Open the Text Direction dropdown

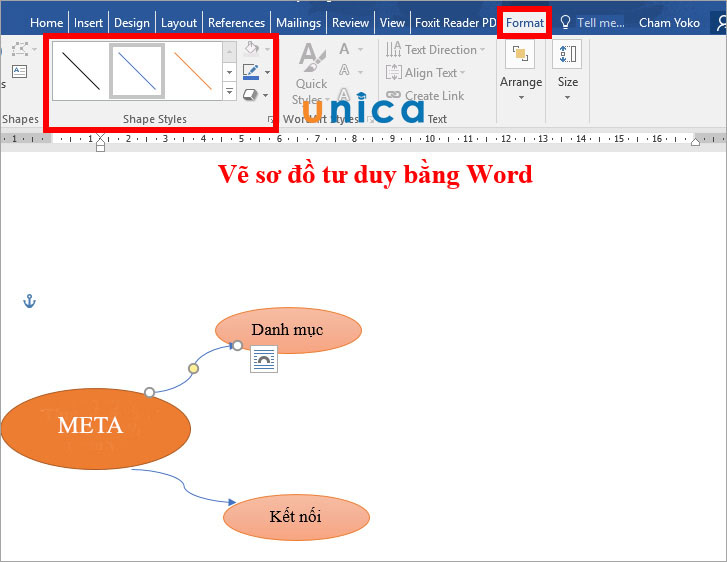point(435,49)
